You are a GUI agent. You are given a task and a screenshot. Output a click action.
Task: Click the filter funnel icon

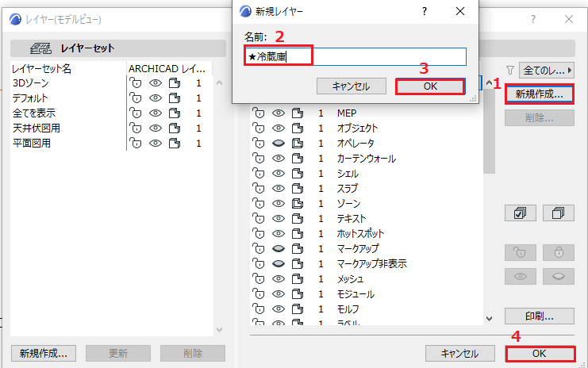(x=510, y=70)
